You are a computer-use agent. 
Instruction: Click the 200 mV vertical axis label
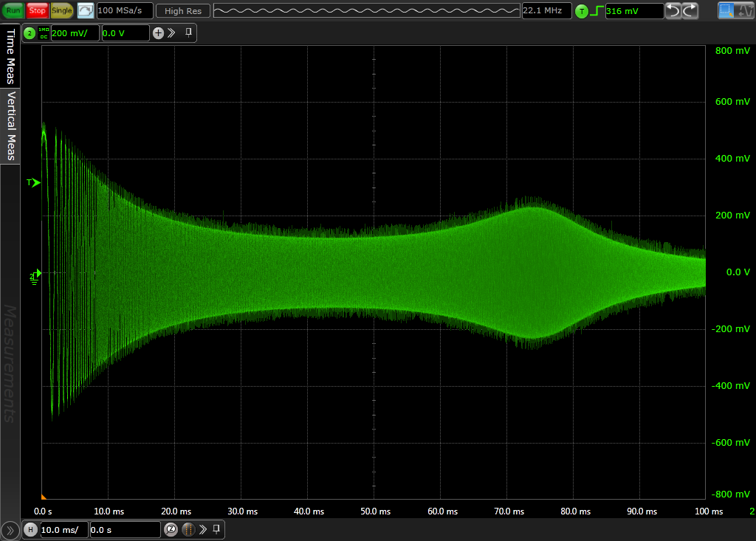click(x=732, y=216)
